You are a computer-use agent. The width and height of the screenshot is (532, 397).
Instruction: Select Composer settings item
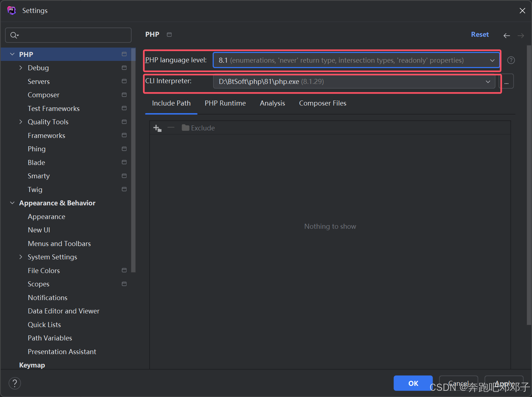pos(44,95)
